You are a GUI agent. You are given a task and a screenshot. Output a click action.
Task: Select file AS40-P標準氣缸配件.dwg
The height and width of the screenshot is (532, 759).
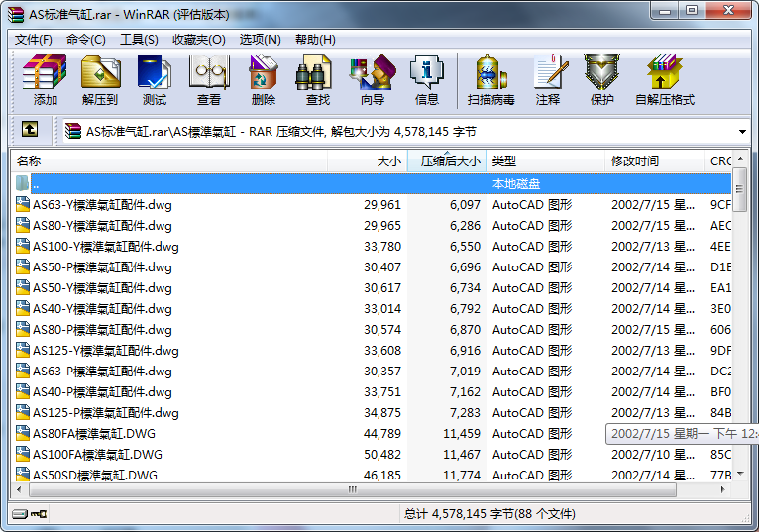[102, 392]
